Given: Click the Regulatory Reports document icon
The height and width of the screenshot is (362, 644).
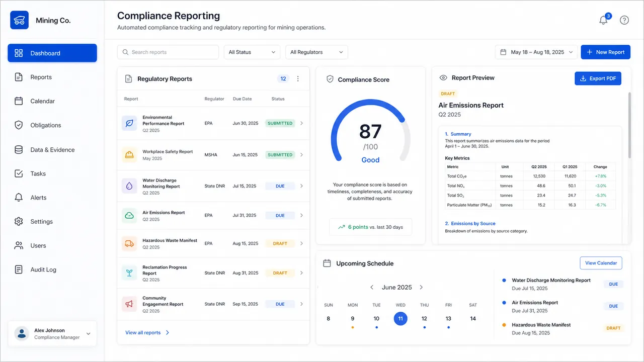Looking at the screenshot, I should point(128,79).
